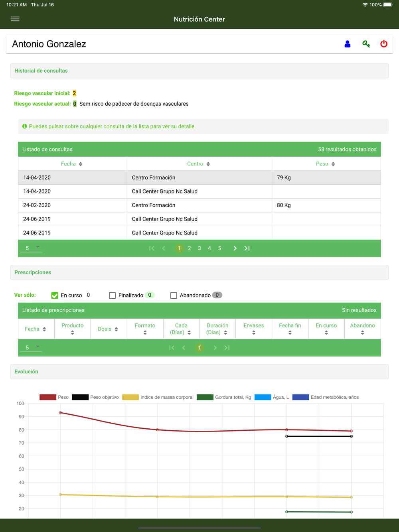Collapse the Evolución section header
Screen dimensions: 399x532
[199, 372]
